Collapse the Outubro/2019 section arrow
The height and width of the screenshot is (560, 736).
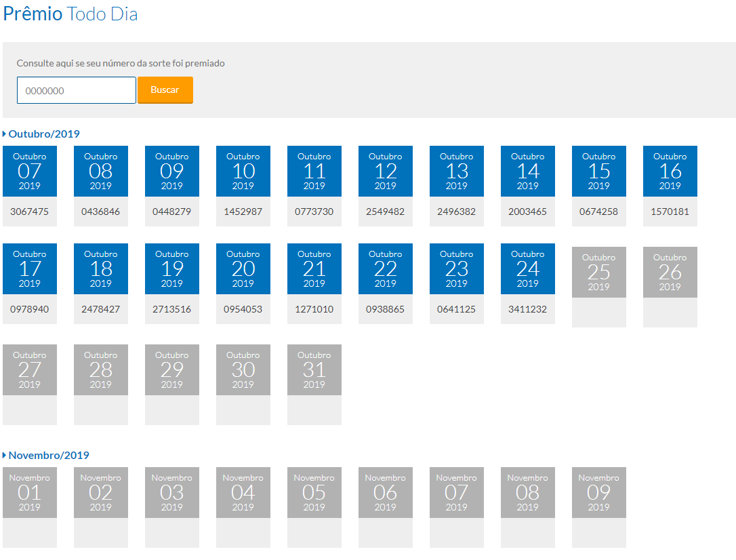pyautogui.click(x=5, y=134)
